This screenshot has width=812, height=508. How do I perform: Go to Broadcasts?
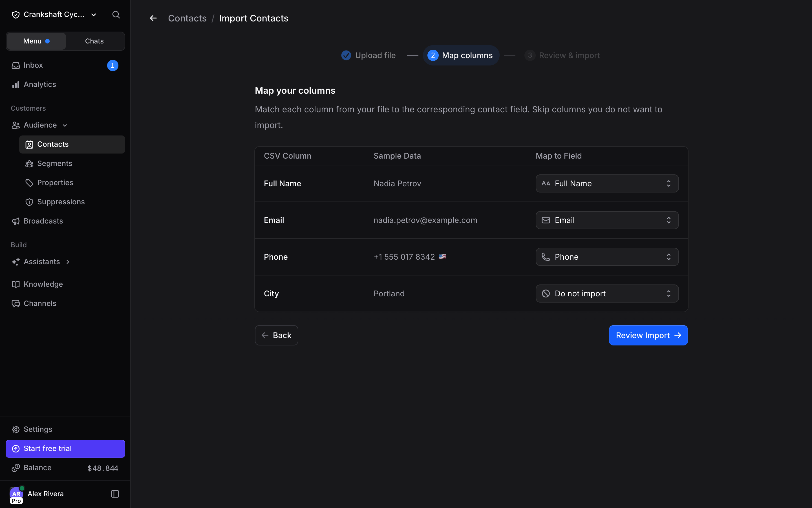pos(65,221)
